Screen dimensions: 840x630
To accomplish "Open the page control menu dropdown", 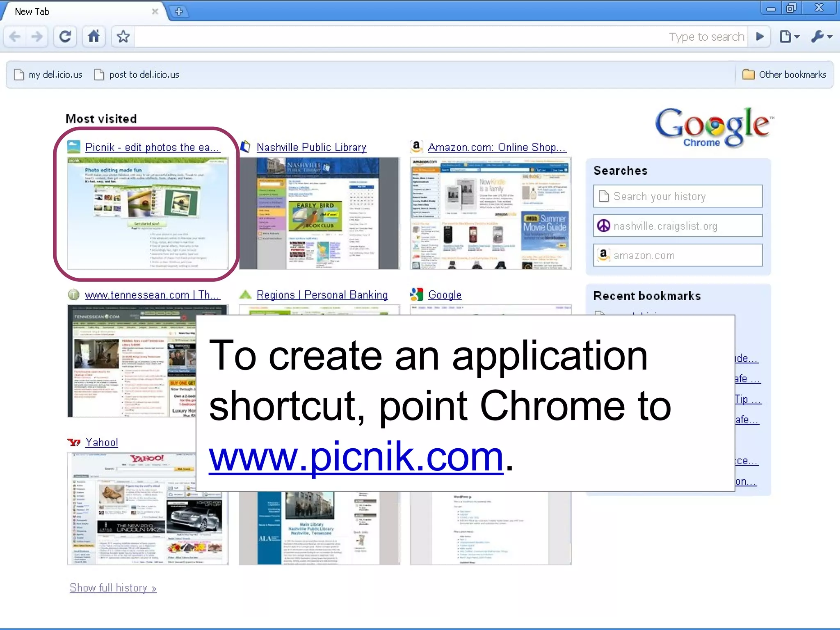I will pyautogui.click(x=789, y=37).
